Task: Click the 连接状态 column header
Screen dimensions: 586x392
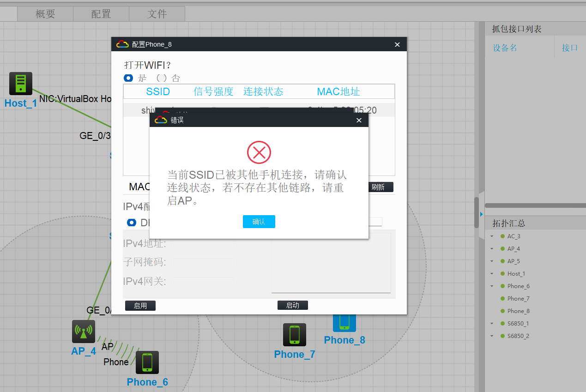Action: [x=263, y=91]
